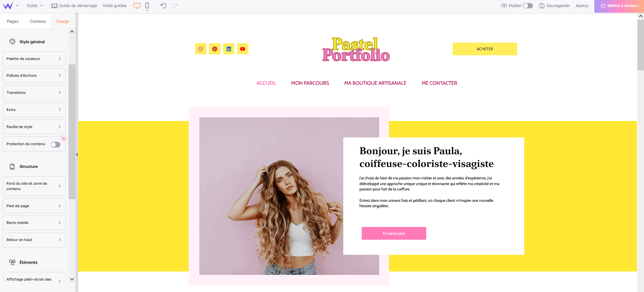Open the YouTube social icon

tap(243, 49)
